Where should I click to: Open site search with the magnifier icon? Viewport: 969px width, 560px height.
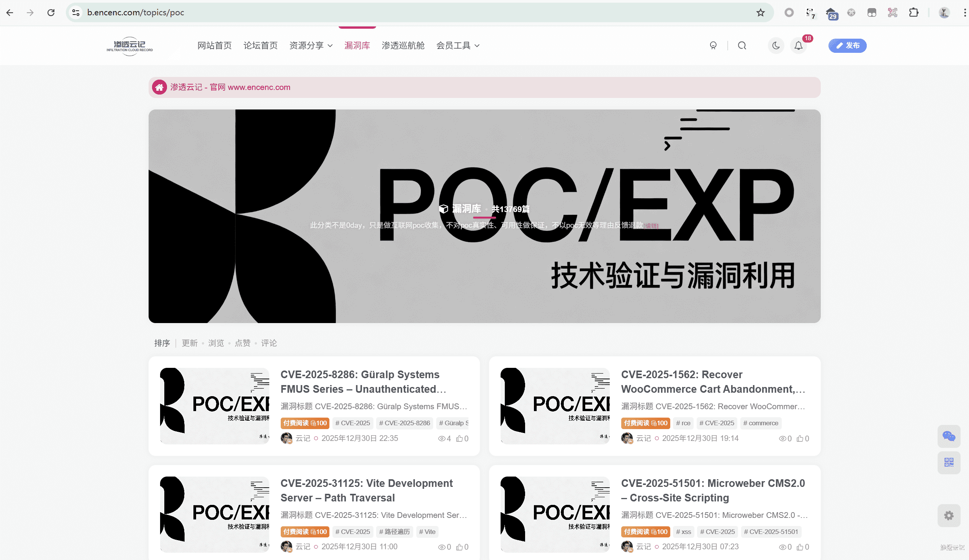tap(742, 45)
